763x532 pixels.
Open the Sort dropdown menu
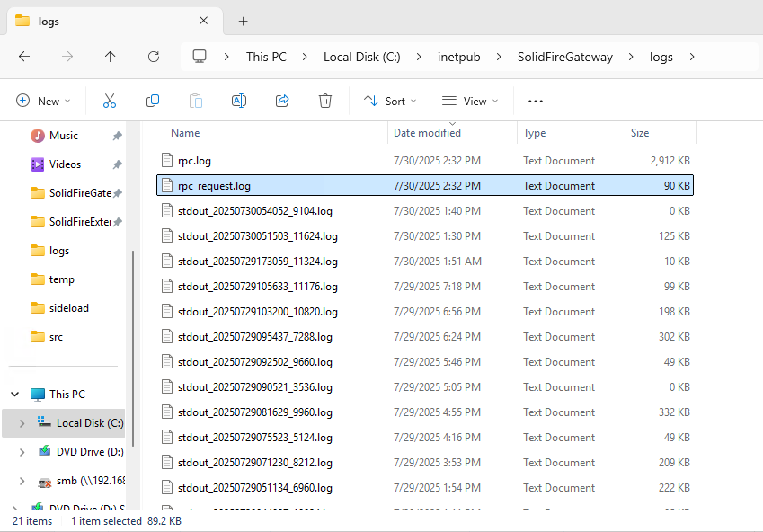390,101
